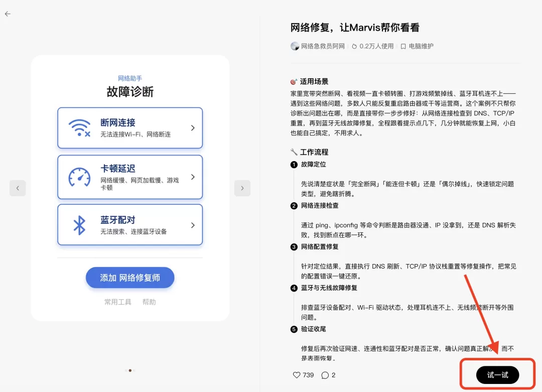This screenshot has height=392, width=542.
Task: Click step 3 number badge 网络配置修复
Action: 294,247
